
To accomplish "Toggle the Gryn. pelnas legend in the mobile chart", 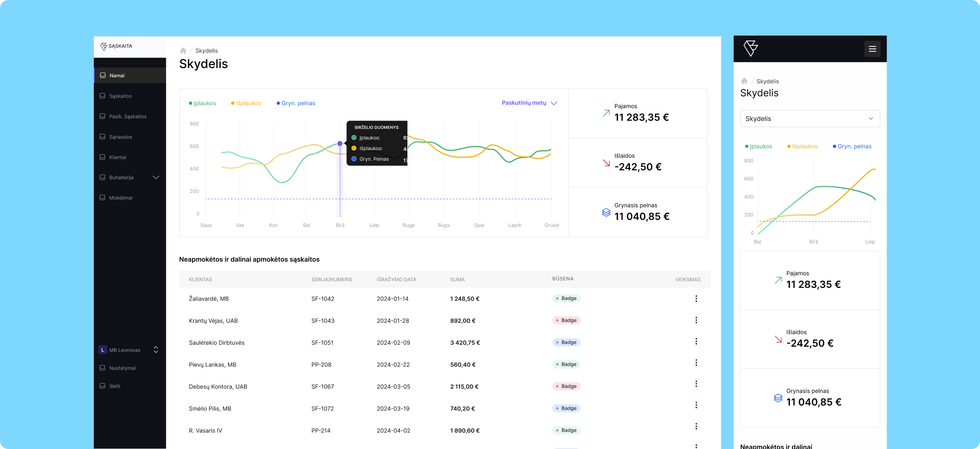I will tap(852, 146).
